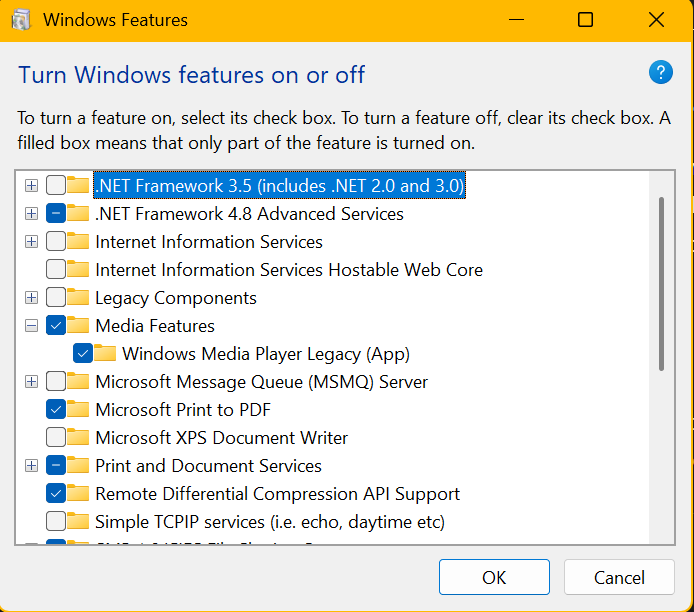The height and width of the screenshot is (612, 694).
Task: Uncheck the Media Features checkbox
Action: pyautogui.click(x=56, y=325)
